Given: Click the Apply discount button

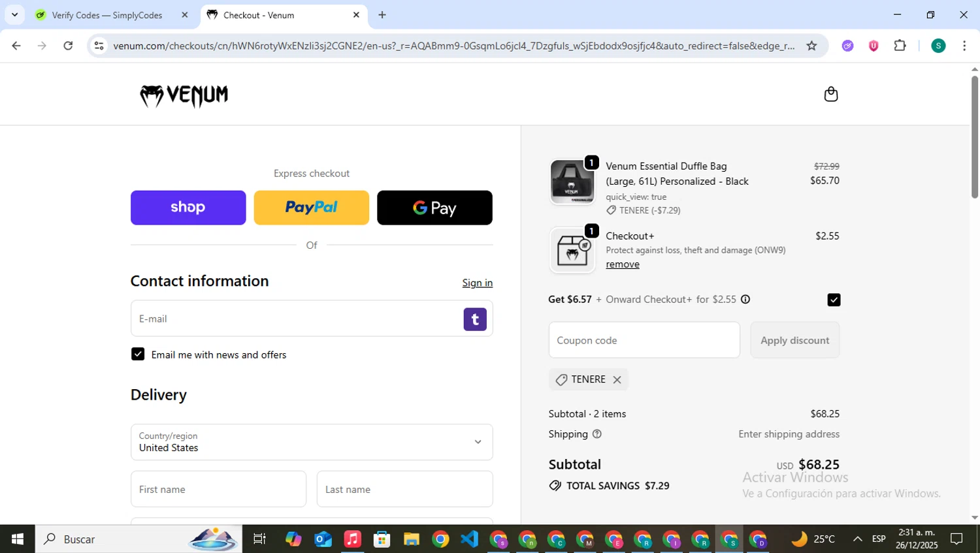Looking at the screenshot, I should [x=794, y=340].
